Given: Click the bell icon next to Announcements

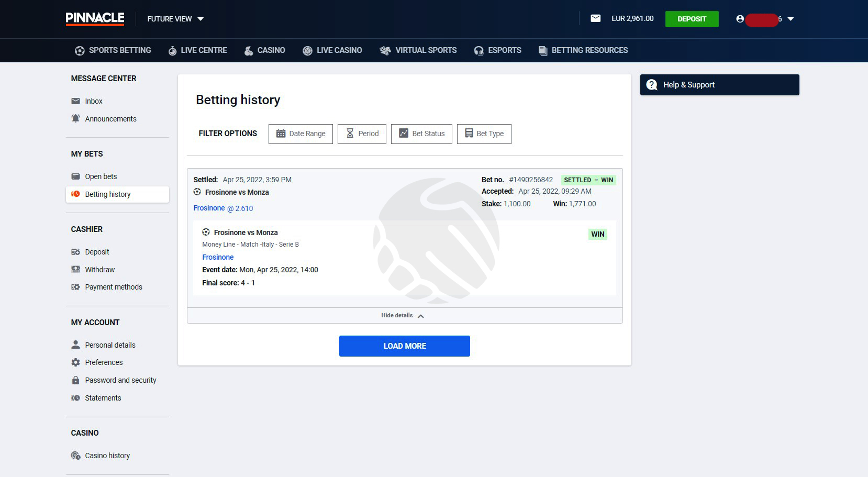Looking at the screenshot, I should coord(76,118).
